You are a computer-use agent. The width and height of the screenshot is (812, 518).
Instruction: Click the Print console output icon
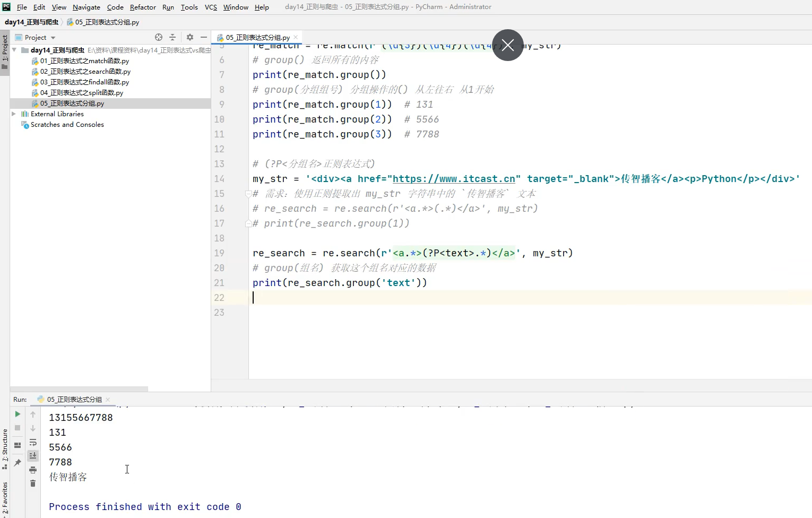point(33,470)
